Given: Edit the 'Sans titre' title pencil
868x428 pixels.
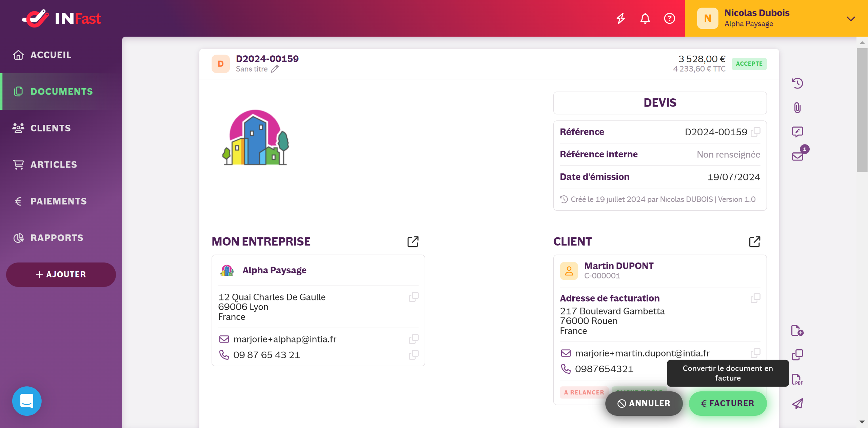Looking at the screenshot, I should tap(275, 69).
